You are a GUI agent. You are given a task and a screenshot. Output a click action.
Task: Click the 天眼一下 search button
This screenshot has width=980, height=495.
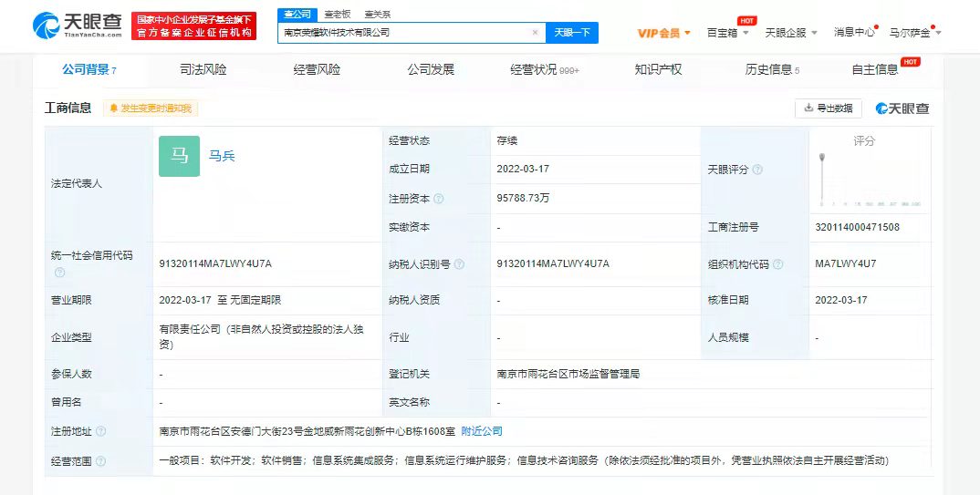[x=572, y=33]
